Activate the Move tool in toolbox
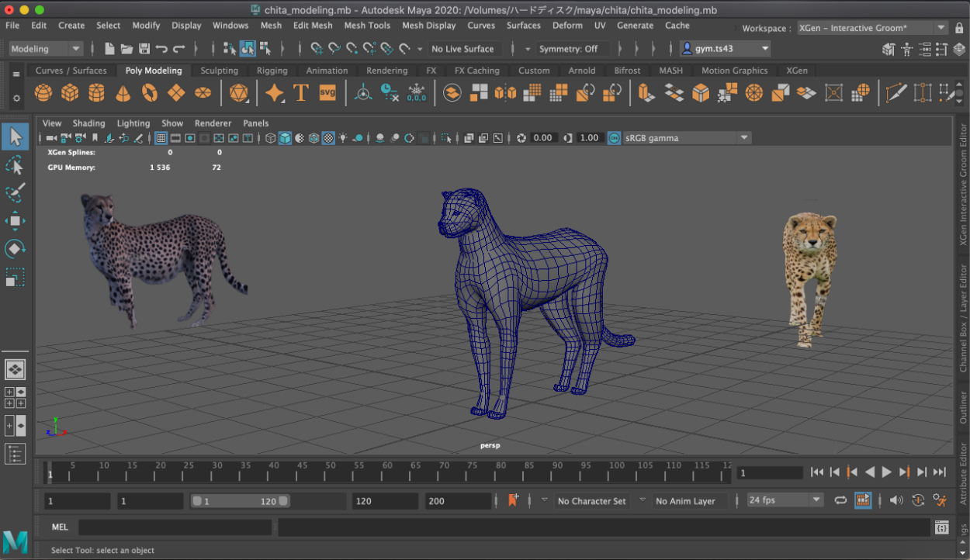Viewport: 970px width, 560px height. point(15,221)
